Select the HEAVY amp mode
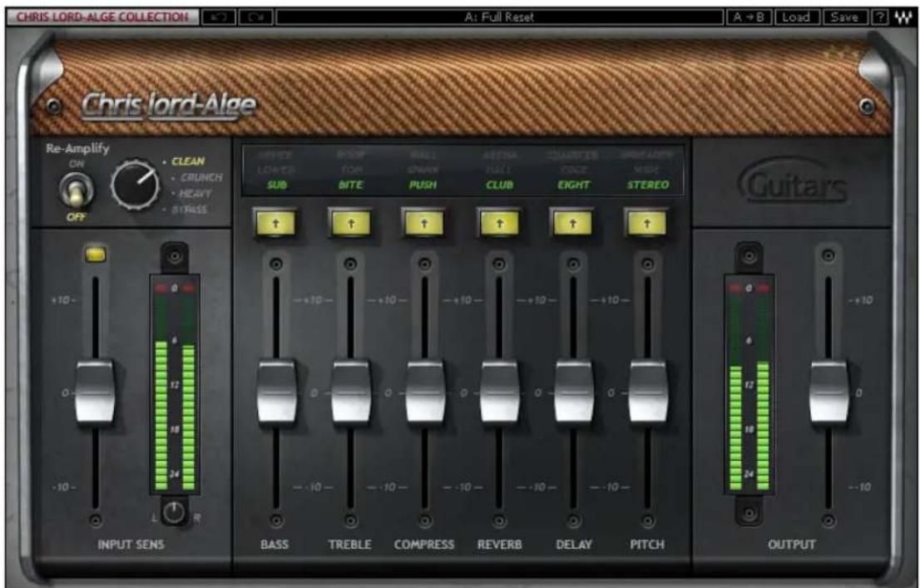The width and height of the screenshot is (920, 588). (195, 193)
